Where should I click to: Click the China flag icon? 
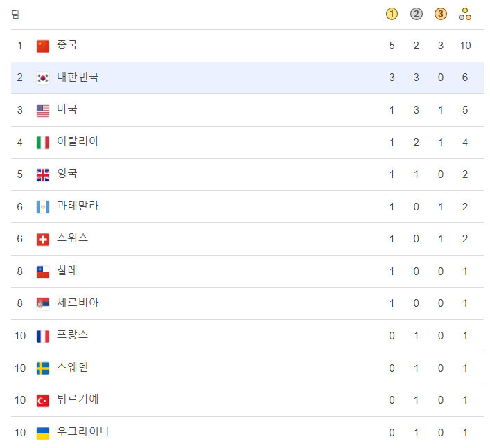[x=43, y=46]
